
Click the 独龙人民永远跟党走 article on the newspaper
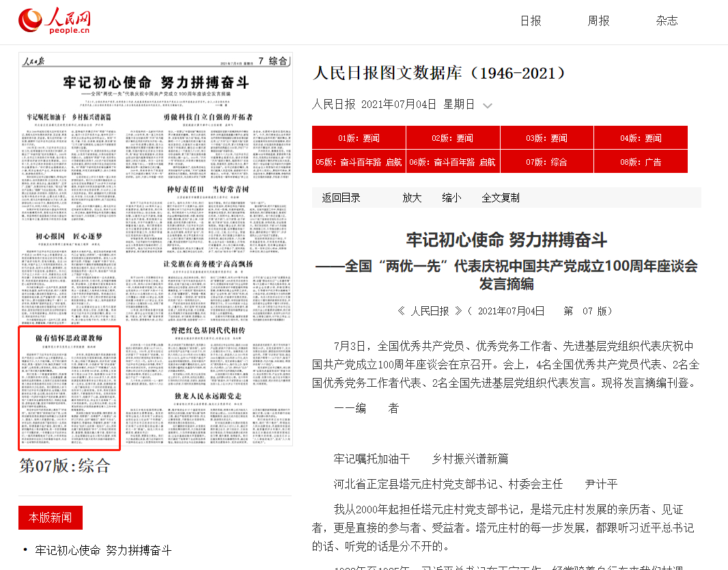(208, 418)
